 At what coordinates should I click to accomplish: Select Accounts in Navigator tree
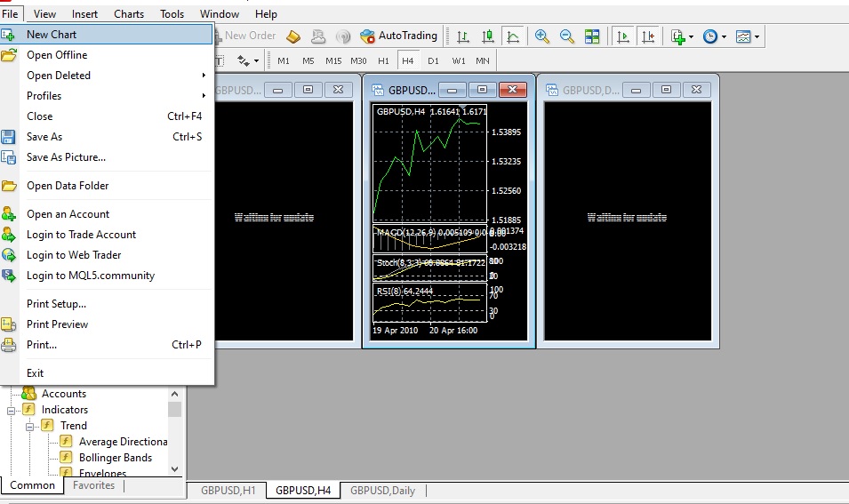pos(64,394)
